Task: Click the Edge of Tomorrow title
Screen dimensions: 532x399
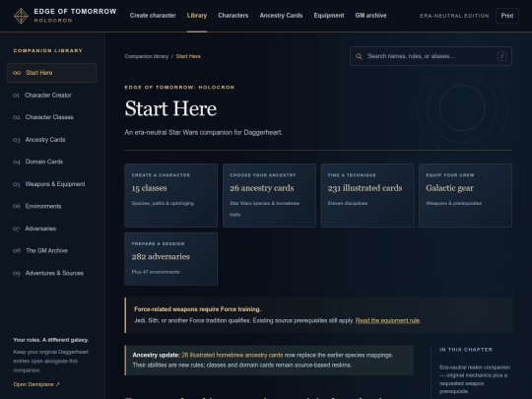Action: point(75,12)
